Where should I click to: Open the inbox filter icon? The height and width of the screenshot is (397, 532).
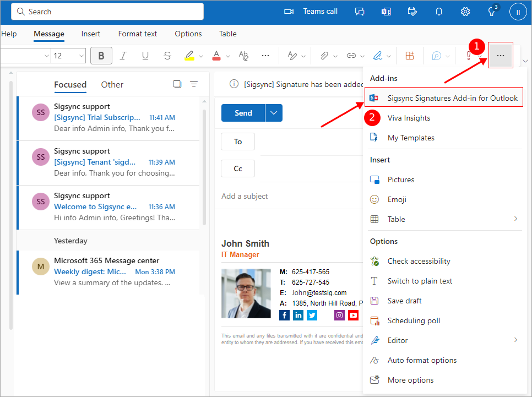194,84
